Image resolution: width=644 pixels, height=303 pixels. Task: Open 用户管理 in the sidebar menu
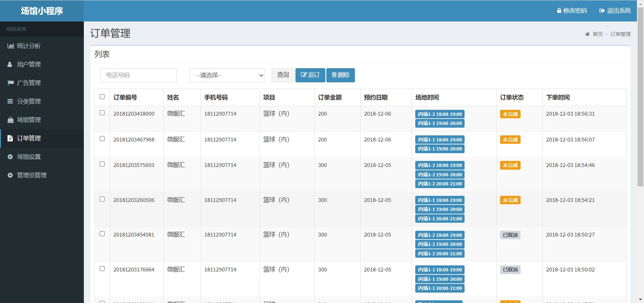(42, 64)
